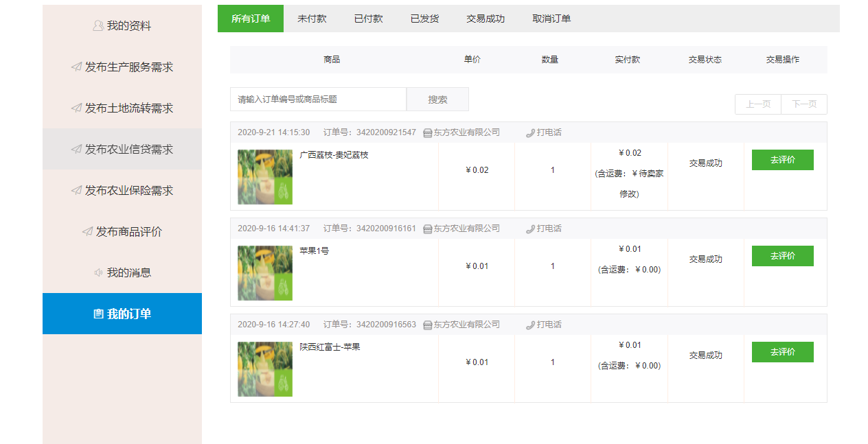
Task: Open the 已发货 orders tab
Action: [x=424, y=19]
